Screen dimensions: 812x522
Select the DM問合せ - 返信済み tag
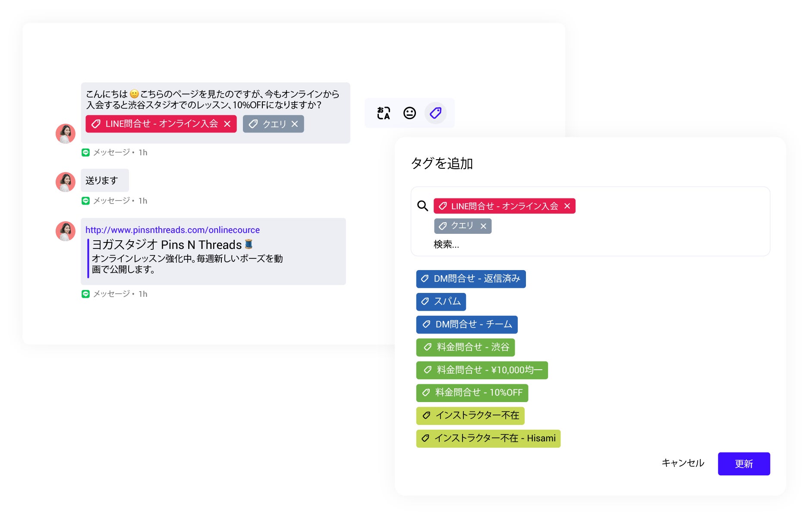(471, 279)
